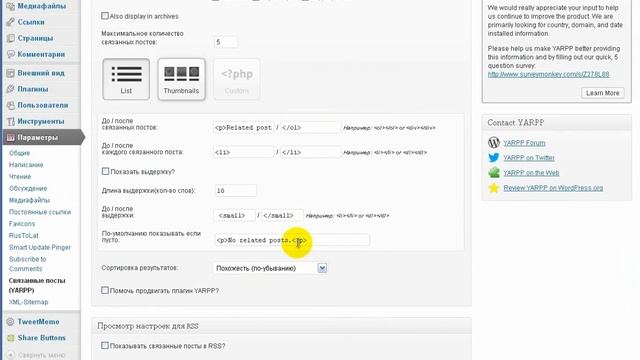Screen dimensions: 640x360
Task: Click the TweetMeme sidebar icon
Action: (x=11, y=322)
